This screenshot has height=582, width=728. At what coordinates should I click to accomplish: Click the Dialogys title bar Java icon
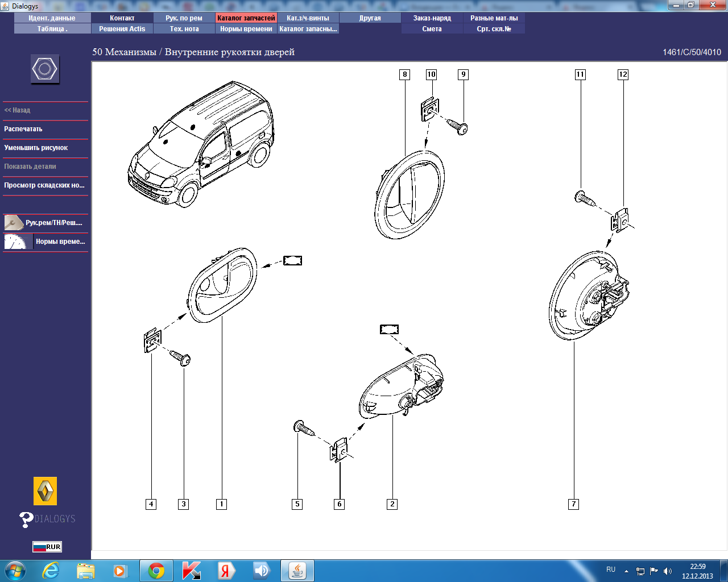click(x=5, y=6)
